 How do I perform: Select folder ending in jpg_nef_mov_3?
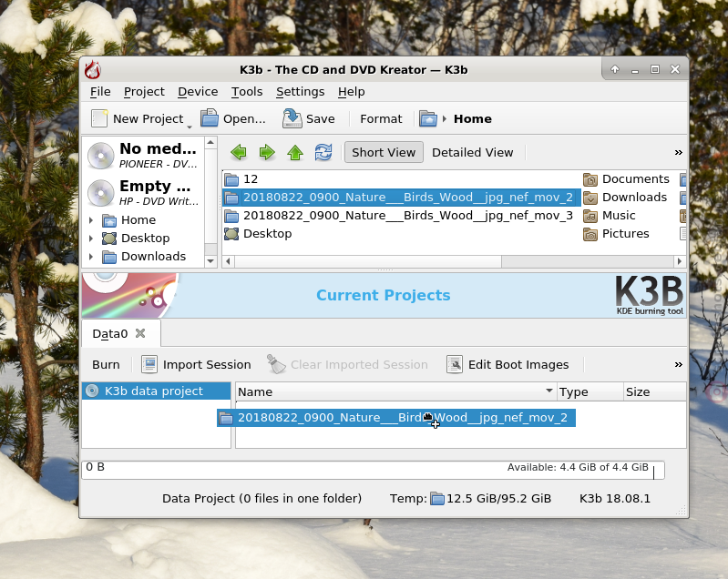[x=398, y=216]
